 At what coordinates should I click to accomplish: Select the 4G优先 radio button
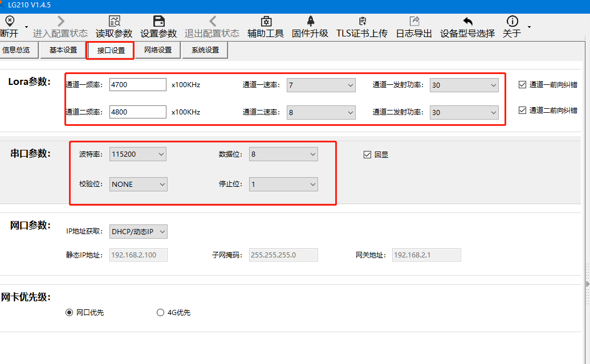(x=160, y=312)
